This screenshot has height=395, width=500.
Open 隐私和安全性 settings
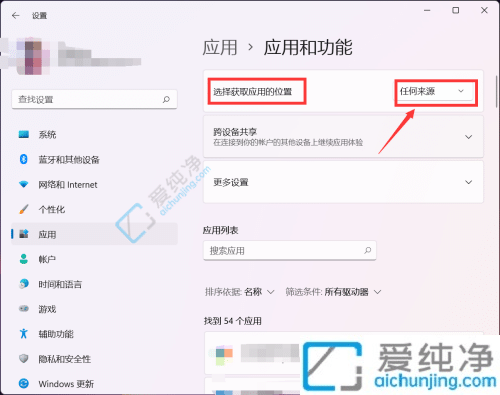point(94,359)
